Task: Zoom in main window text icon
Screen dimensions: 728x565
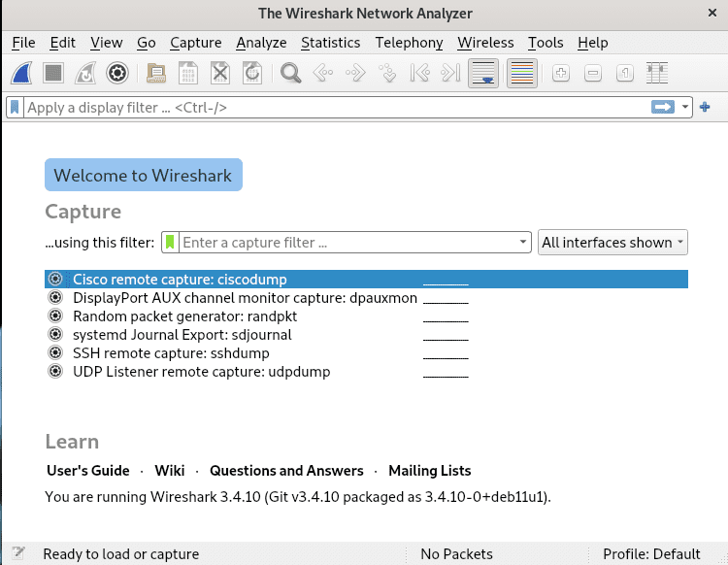Action: [x=561, y=74]
